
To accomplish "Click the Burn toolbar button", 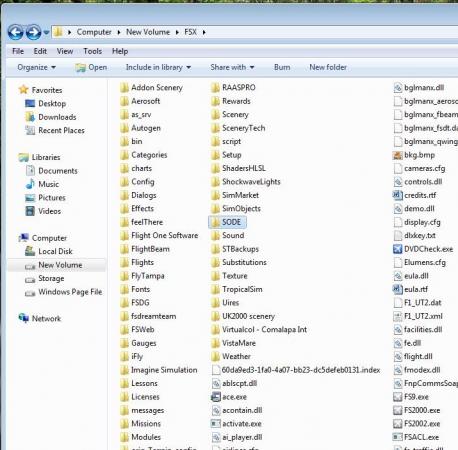I will [x=282, y=67].
